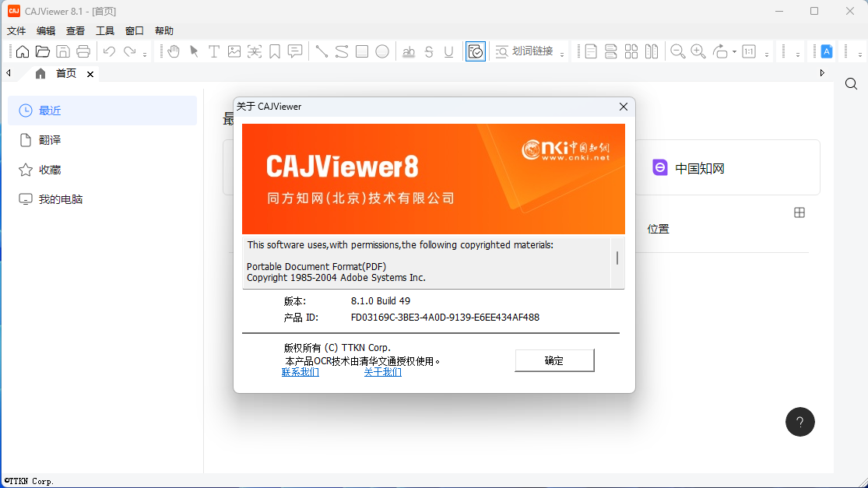
Task: Open a file using the folder icon
Action: pyautogui.click(x=43, y=51)
